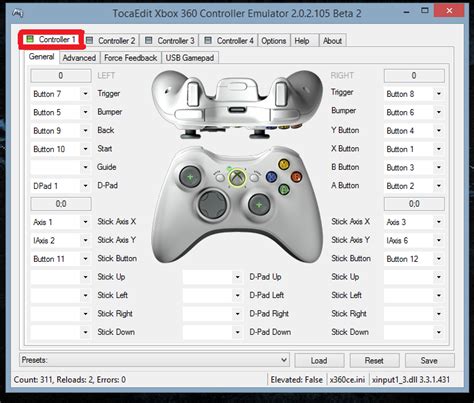
Task: Click the green Xbox Guide button on controller image
Action: [237, 177]
